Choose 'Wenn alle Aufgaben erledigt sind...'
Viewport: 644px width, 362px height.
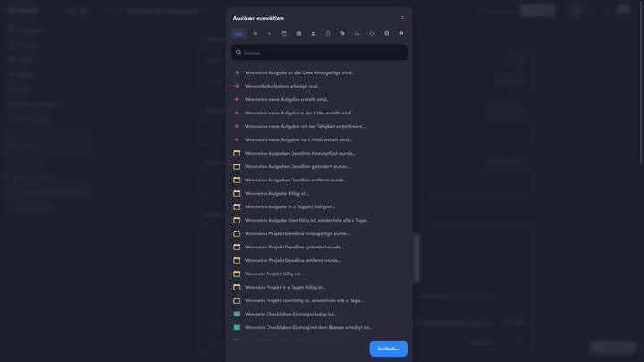pos(283,86)
